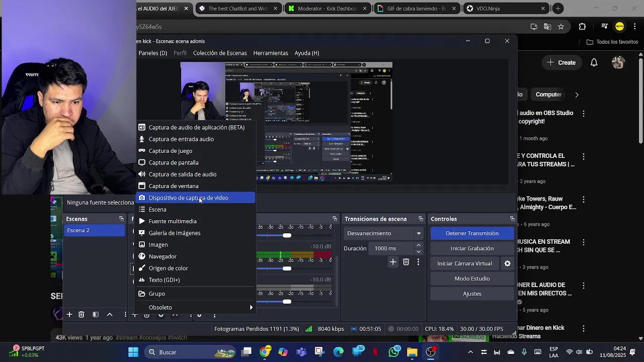Select Origen de color option

(196, 268)
